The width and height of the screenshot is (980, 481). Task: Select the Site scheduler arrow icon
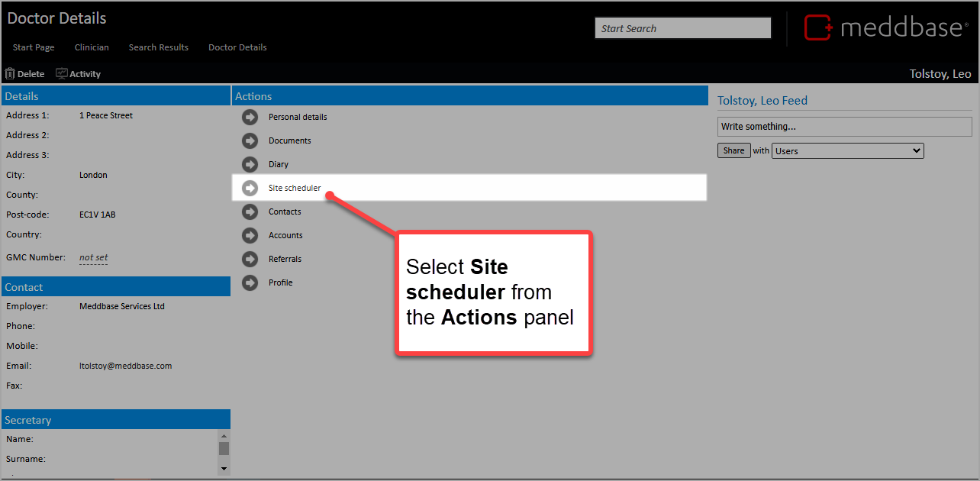[250, 188]
